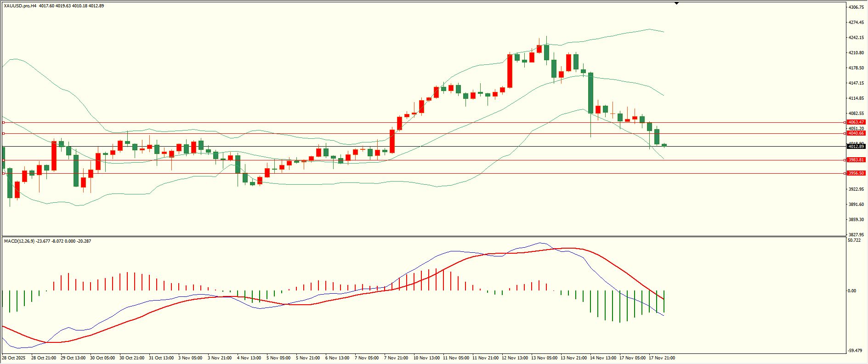Click the 3983.81 red price tag
The width and height of the screenshot is (868, 364).
point(856,160)
